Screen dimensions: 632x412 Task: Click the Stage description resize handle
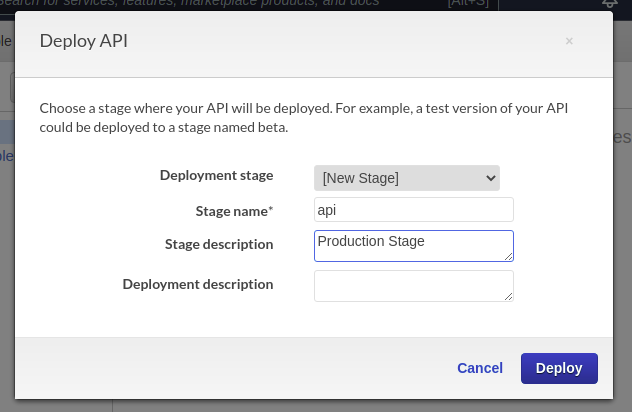(x=508, y=256)
